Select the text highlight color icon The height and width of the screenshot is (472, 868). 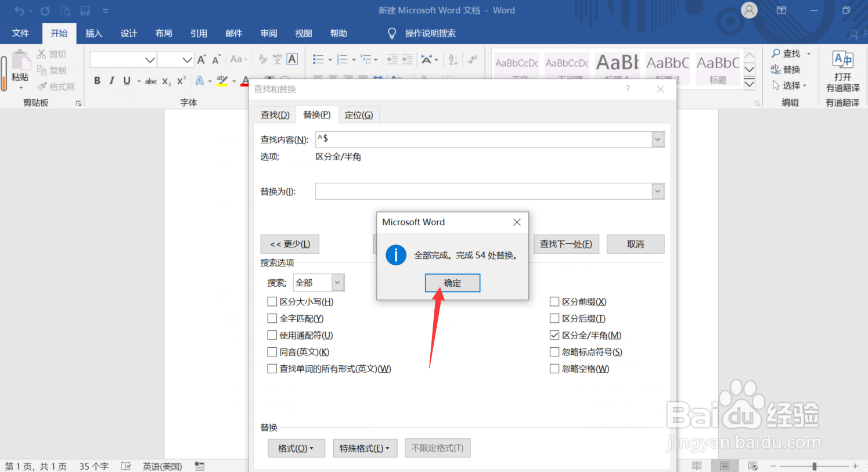[x=221, y=81]
